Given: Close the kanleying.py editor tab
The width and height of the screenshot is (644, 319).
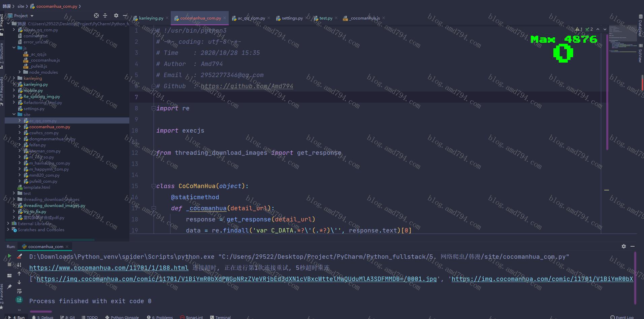Looking at the screenshot, I should coord(167,18).
